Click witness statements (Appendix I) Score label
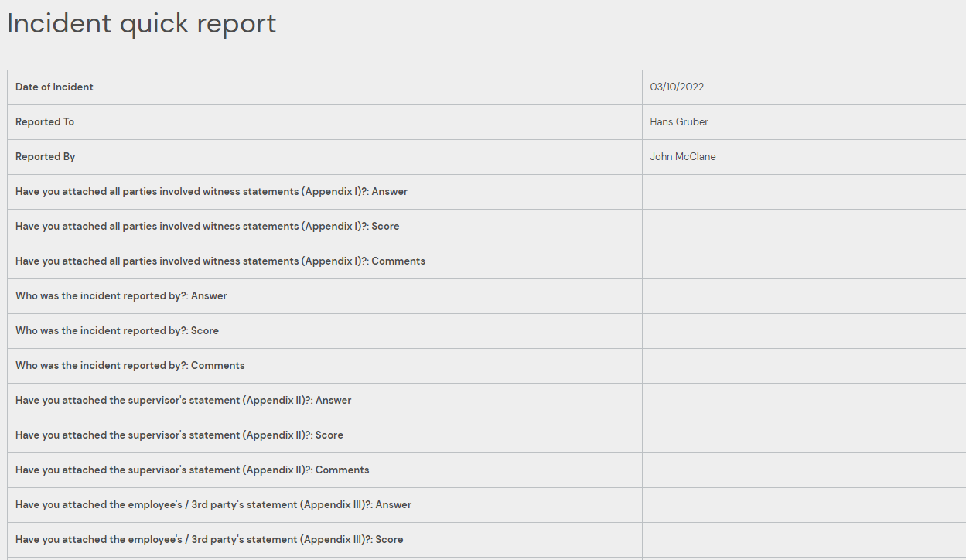Screen dimensions: 966x560 (207, 227)
